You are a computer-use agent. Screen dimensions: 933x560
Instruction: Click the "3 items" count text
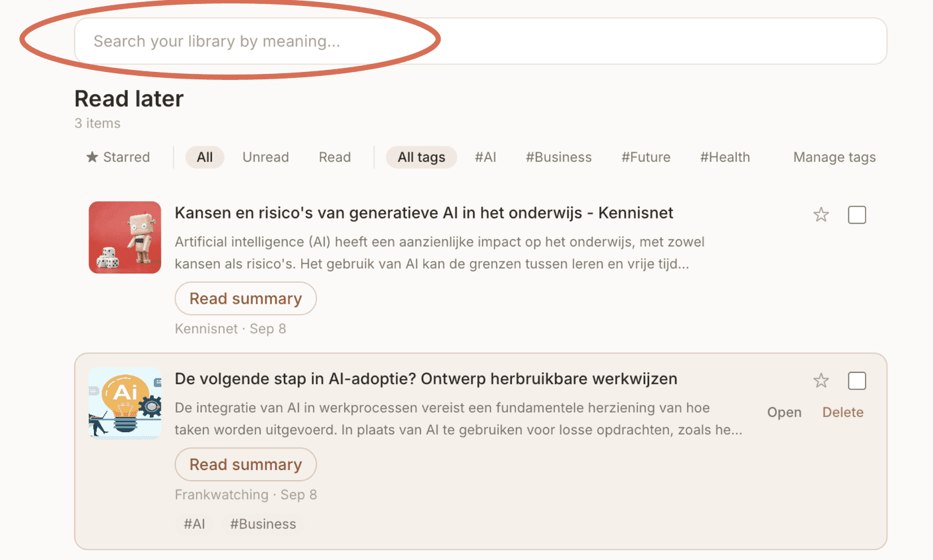click(97, 123)
